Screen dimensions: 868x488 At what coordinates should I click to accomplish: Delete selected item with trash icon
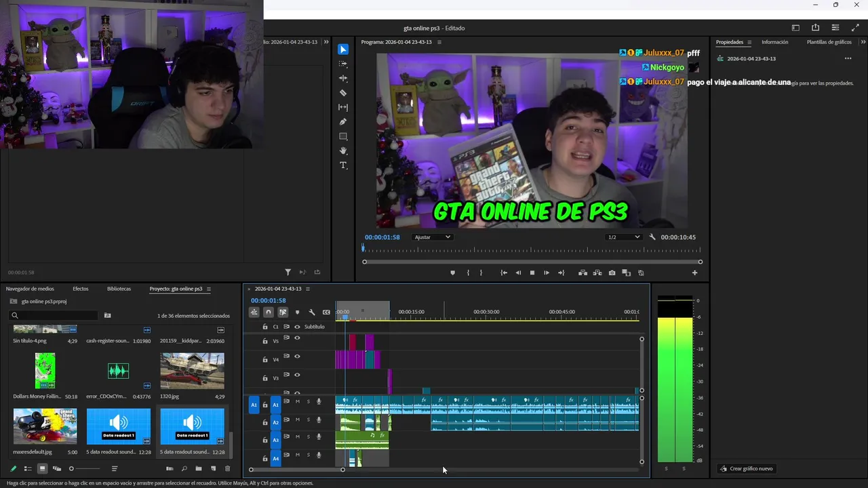coord(227,468)
